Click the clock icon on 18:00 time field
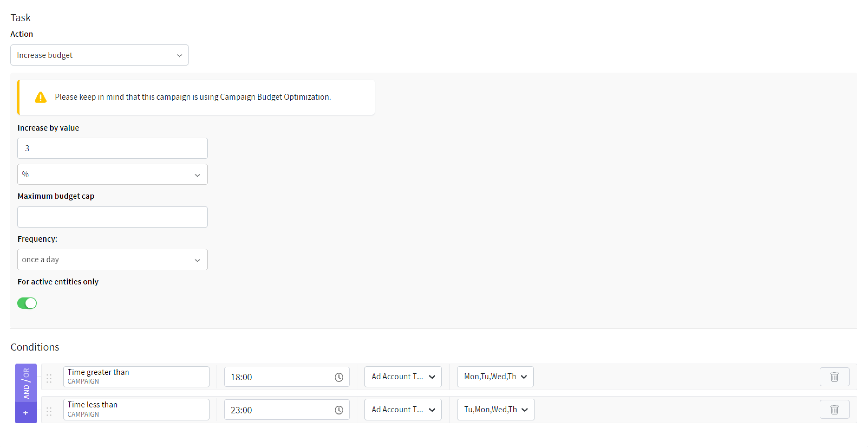This screenshot has height=447, width=868. click(340, 376)
